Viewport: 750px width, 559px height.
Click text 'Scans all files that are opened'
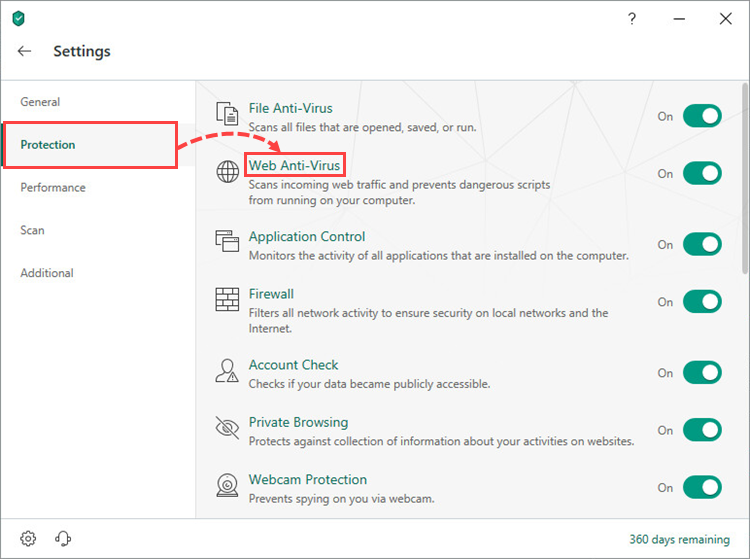[x=362, y=128]
